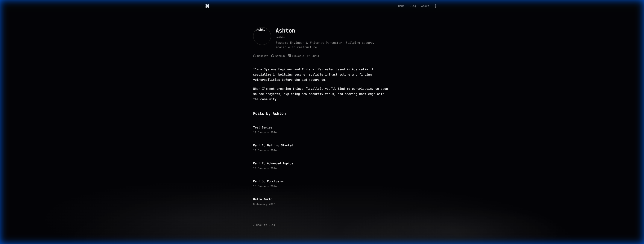
Task: Click the LinkedIn logo icon
Action: pos(289,56)
